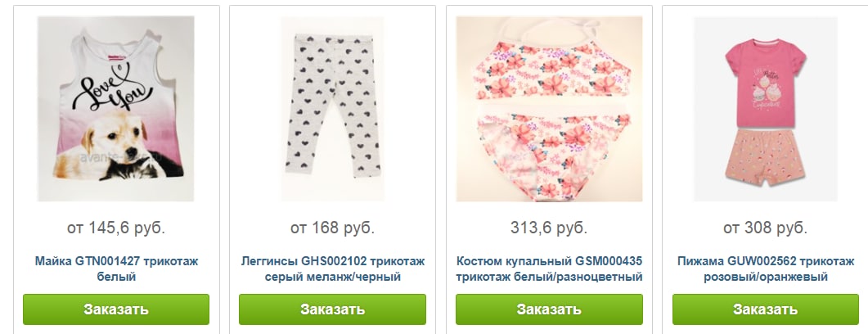
Task: Select the price от 308 руб.
Action: point(766,228)
